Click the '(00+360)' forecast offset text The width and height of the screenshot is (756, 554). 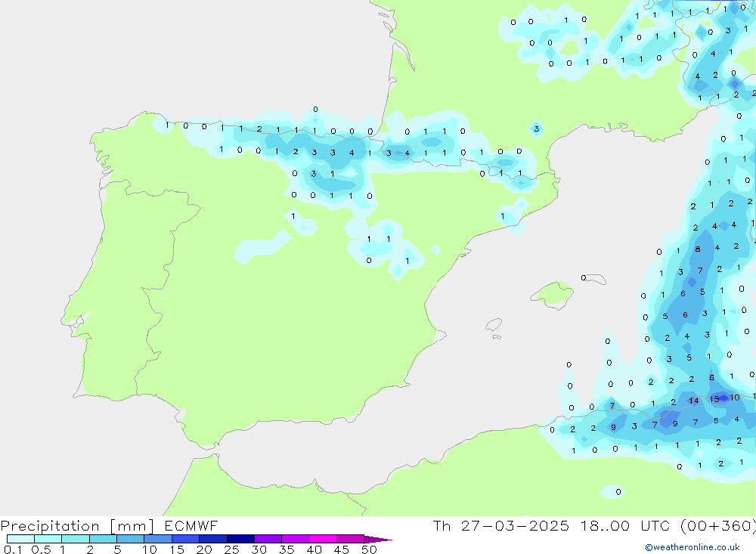click(718, 526)
